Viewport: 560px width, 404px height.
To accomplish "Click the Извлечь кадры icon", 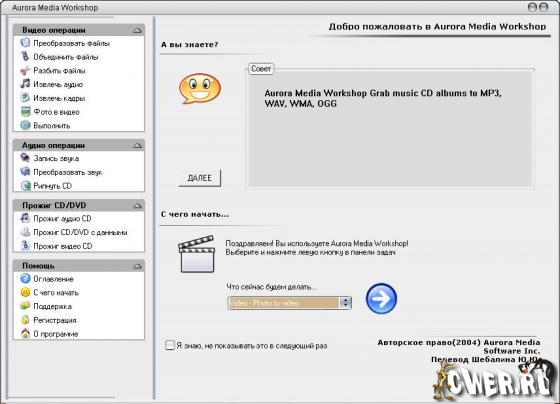I will [25, 98].
